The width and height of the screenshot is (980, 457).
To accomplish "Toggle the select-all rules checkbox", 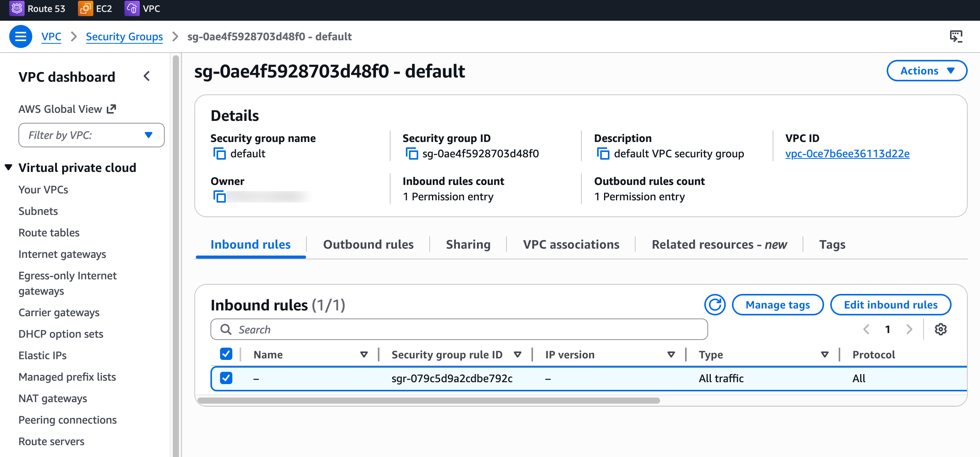I will click(x=226, y=354).
